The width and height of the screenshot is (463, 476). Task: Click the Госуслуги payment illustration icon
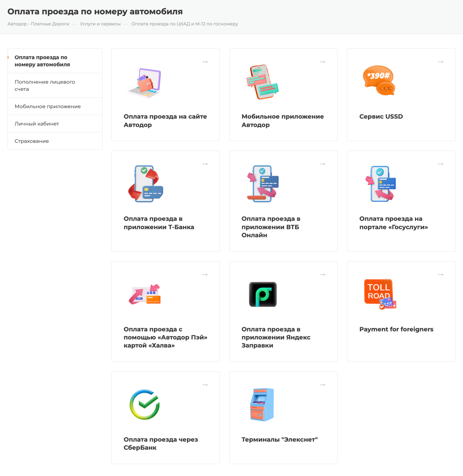coord(381,184)
